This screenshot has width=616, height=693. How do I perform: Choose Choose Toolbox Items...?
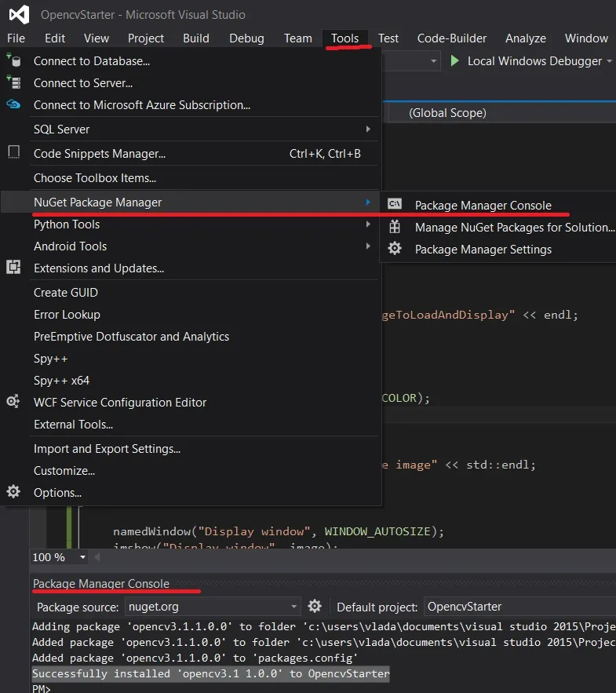pos(191,178)
